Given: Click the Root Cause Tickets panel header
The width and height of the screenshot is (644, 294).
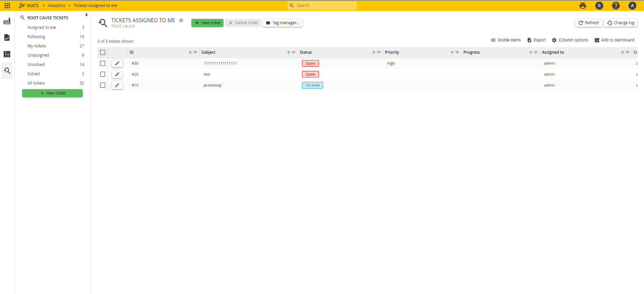Looking at the screenshot, I should coord(48,18).
